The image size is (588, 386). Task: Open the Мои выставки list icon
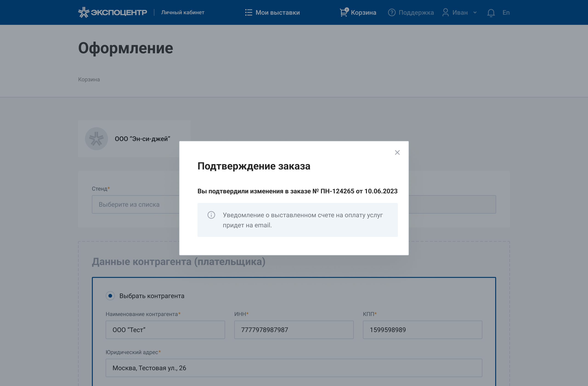249,12
